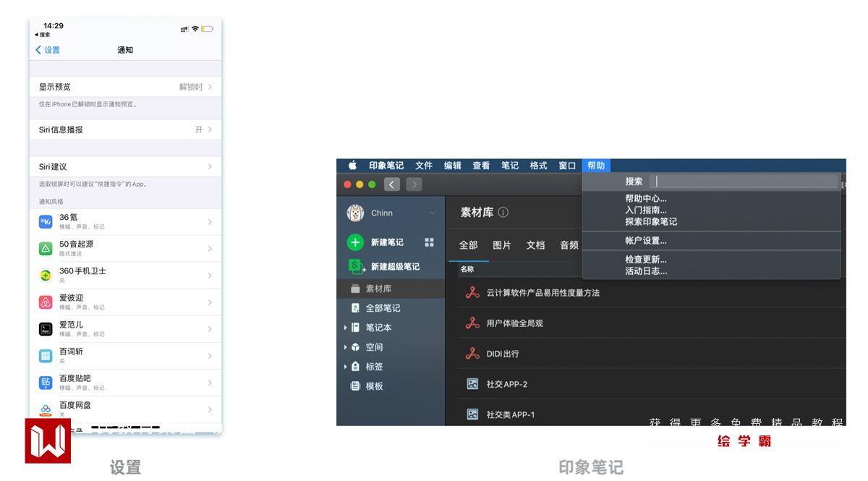Open 显示预览 setting on the phone
Image resolution: width=868 pixels, height=481 pixels.
point(125,87)
